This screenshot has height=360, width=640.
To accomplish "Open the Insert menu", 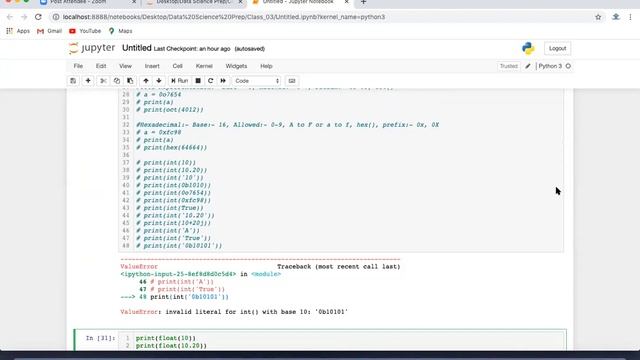I will [x=152, y=66].
